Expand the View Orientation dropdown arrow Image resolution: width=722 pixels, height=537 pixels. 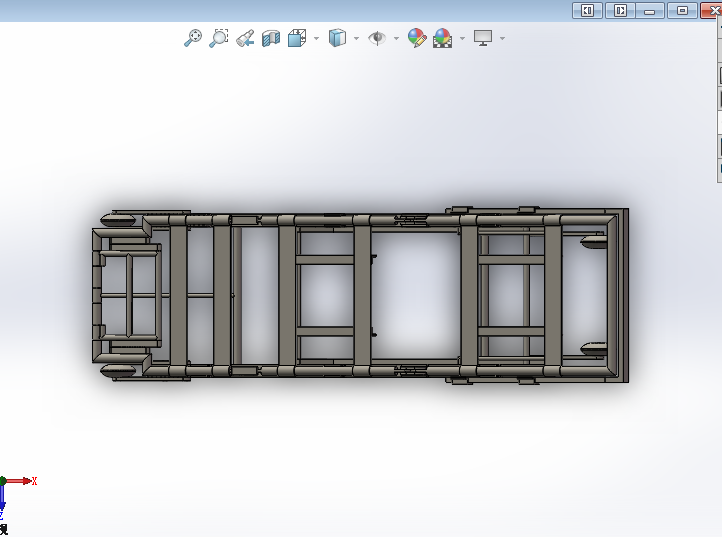(316, 38)
